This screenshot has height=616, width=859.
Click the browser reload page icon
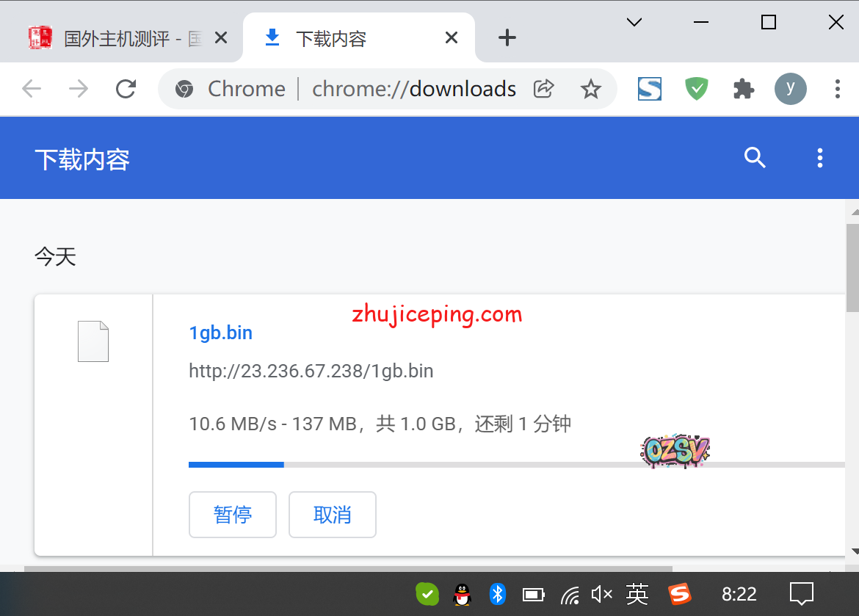click(126, 89)
